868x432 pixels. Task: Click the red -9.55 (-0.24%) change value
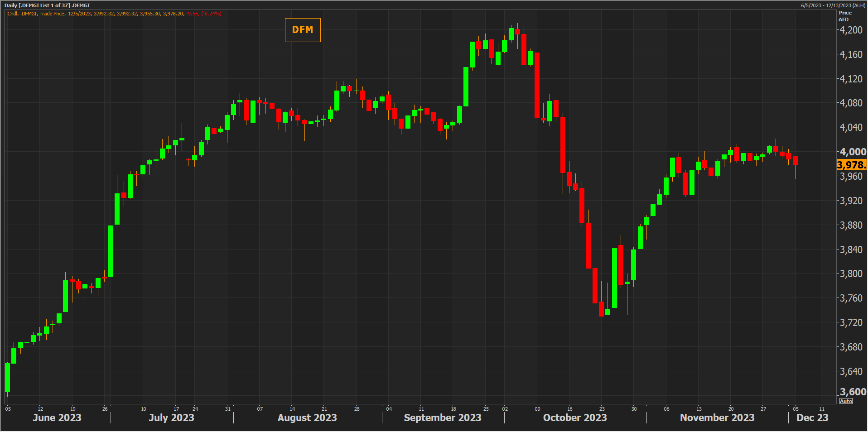204,14
